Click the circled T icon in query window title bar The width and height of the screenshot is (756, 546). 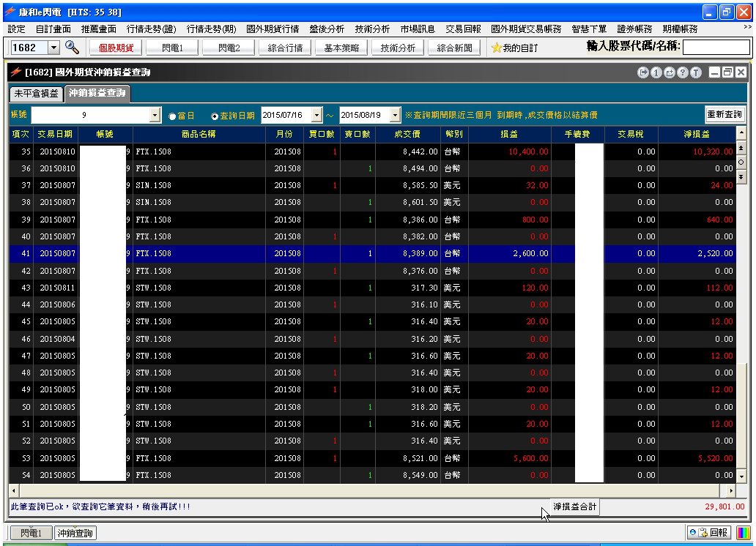(x=695, y=72)
